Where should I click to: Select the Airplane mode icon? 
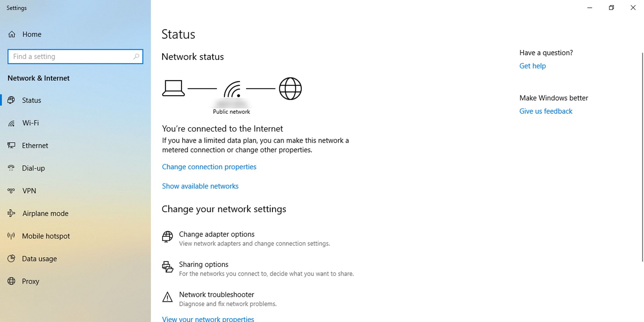[x=11, y=213]
